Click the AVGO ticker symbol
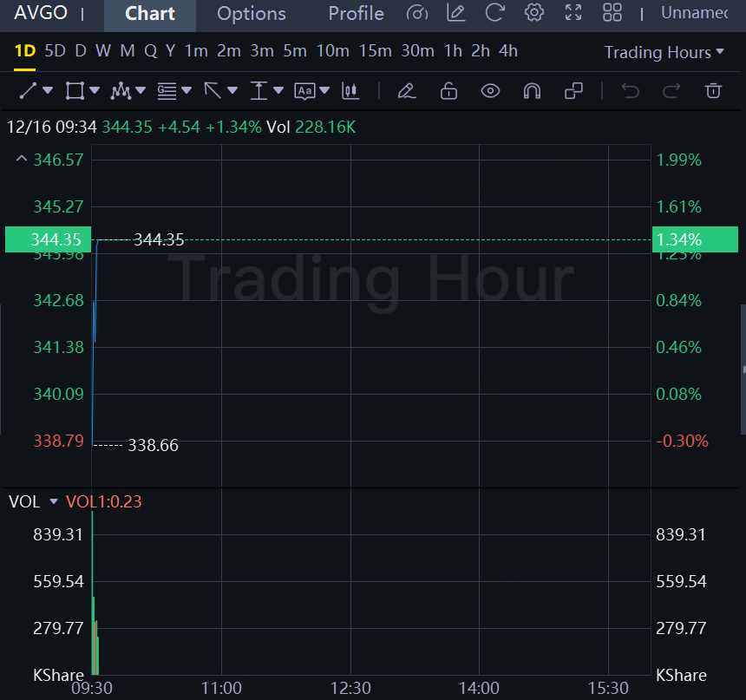Image resolution: width=746 pixels, height=700 pixels. coord(41,12)
